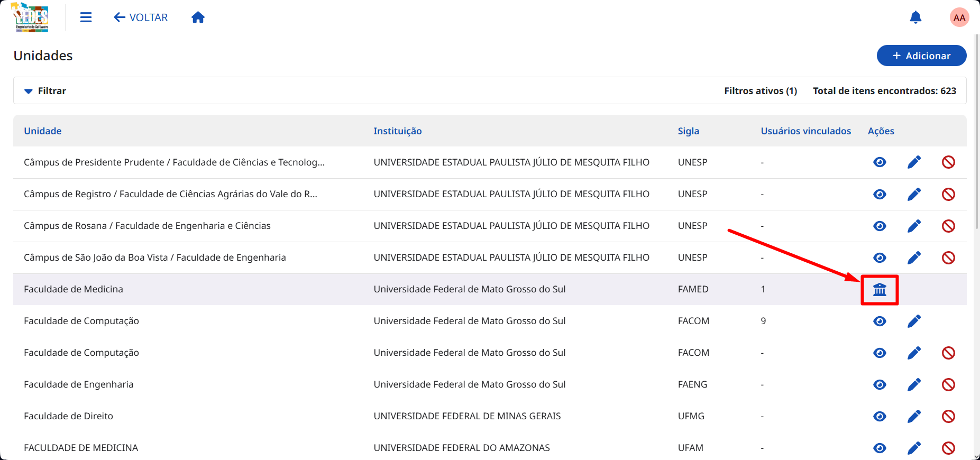The image size is (980, 460).
Task: View the Câmpus de Registro unit
Action: click(880, 194)
